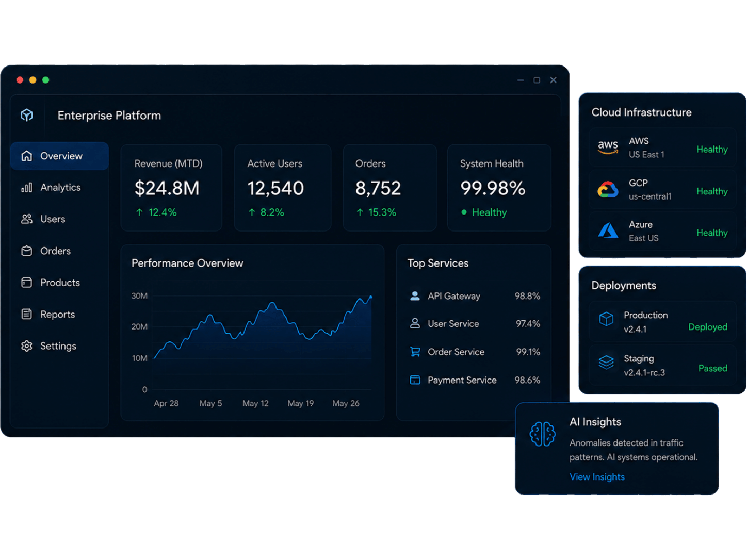The image size is (747, 560).
Task: Click the Apr 28 axis label
Action: point(166,403)
